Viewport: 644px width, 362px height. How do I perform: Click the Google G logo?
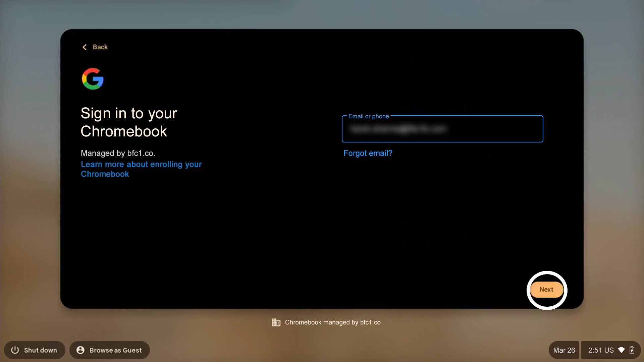coord(93,79)
